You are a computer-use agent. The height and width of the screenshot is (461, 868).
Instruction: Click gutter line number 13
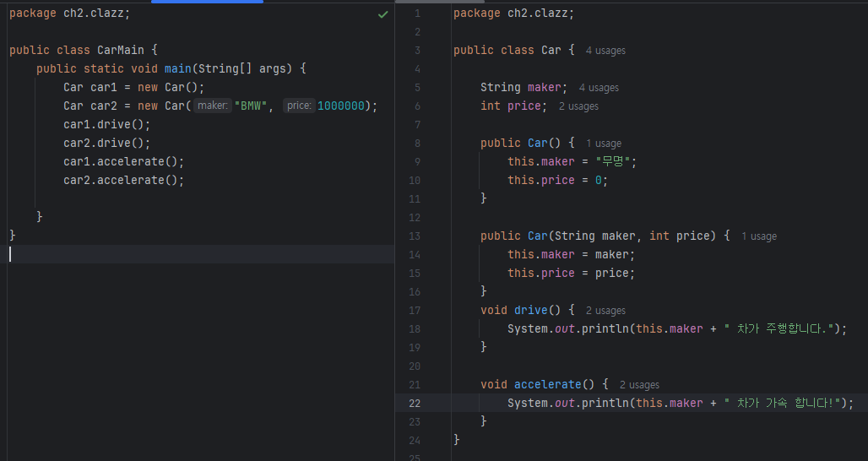pyautogui.click(x=415, y=236)
